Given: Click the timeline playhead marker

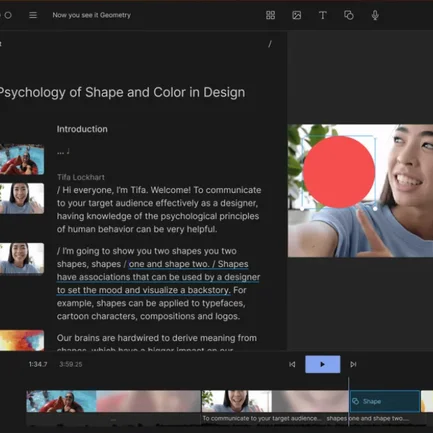Looking at the screenshot, I should (349, 402).
